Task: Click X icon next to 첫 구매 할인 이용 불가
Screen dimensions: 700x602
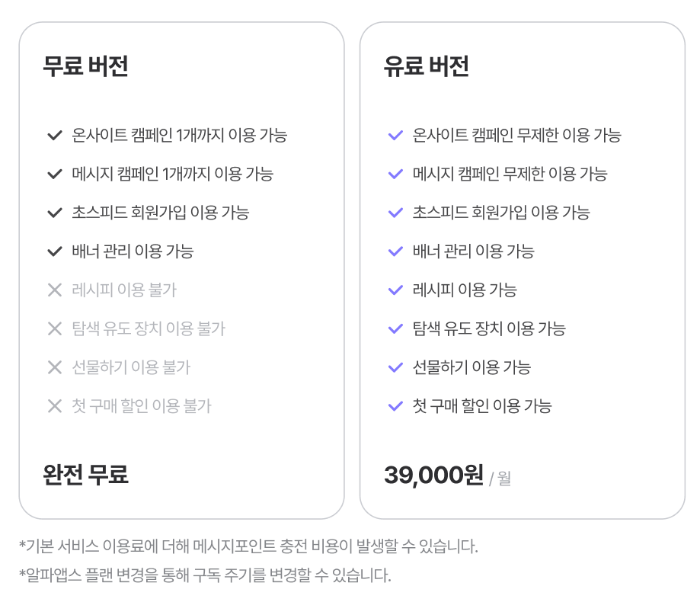Action: point(55,406)
